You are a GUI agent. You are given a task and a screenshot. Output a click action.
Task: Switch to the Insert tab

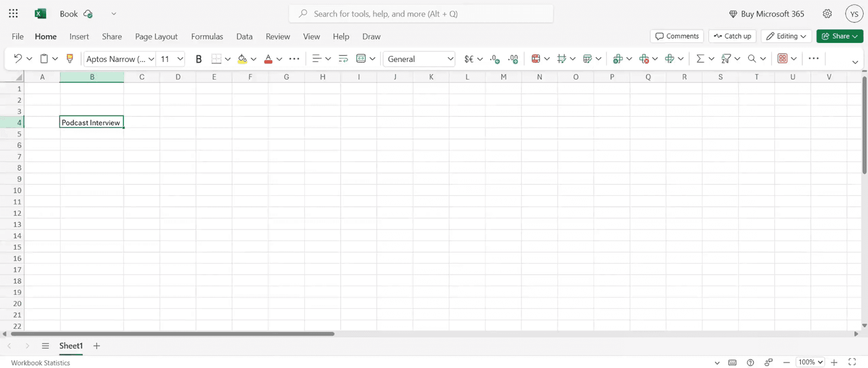(79, 36)
